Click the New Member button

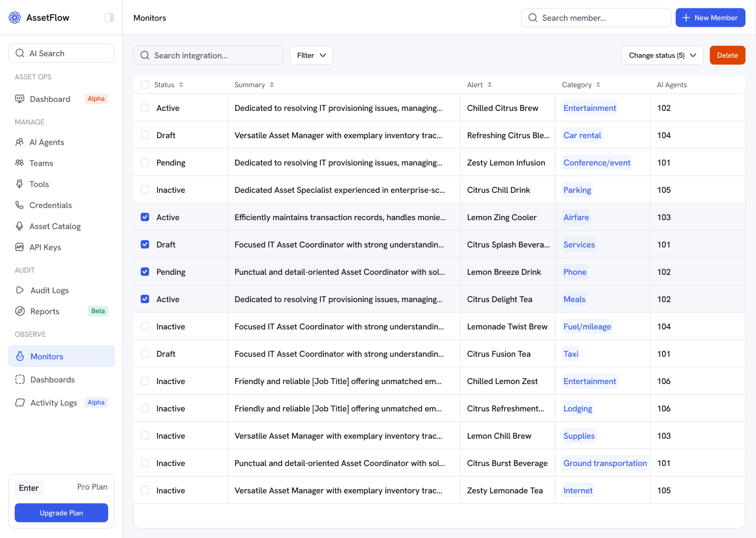pos(710,17)
